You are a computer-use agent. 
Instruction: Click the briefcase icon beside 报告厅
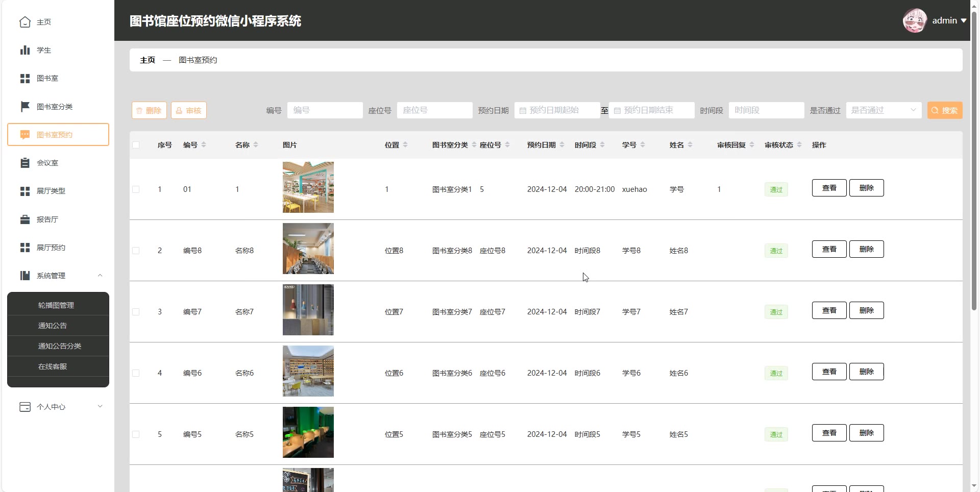[25, 219]
